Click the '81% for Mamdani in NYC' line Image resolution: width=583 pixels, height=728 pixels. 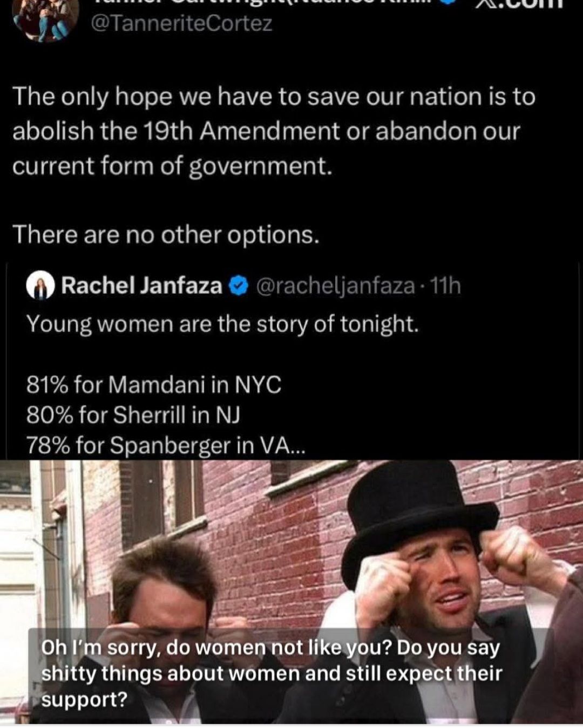[154, 385]
